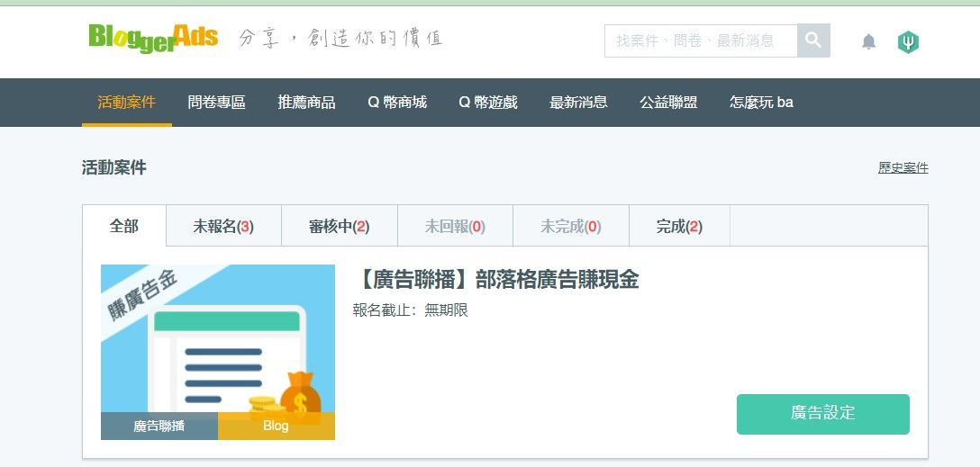Viewport: 980px width, 467px height.
Task: Open the 賺廣告金 campaign thumbnail
Action: coord(217,352)
